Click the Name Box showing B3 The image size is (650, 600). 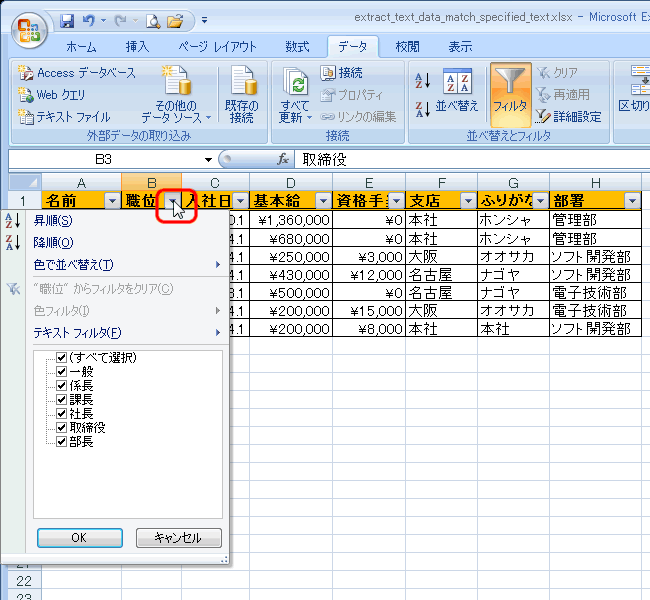pyautogui.click(x=104, y=160)
